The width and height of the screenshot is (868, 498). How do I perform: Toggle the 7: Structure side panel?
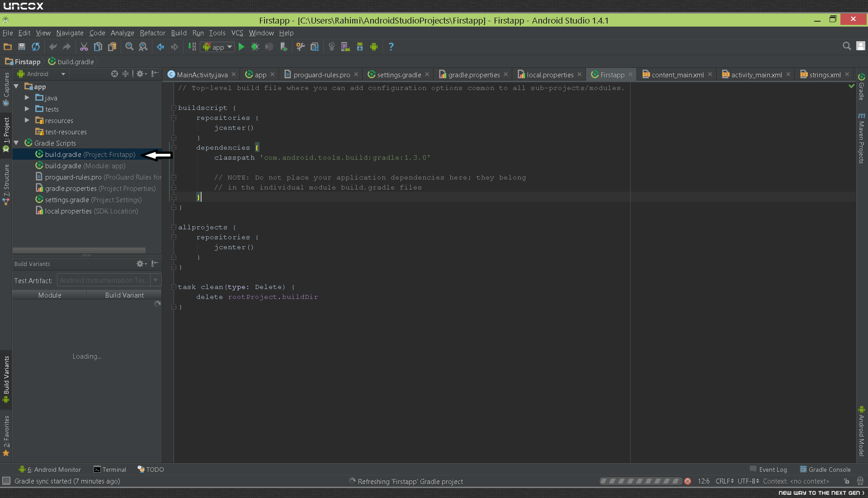coord(6,184)
